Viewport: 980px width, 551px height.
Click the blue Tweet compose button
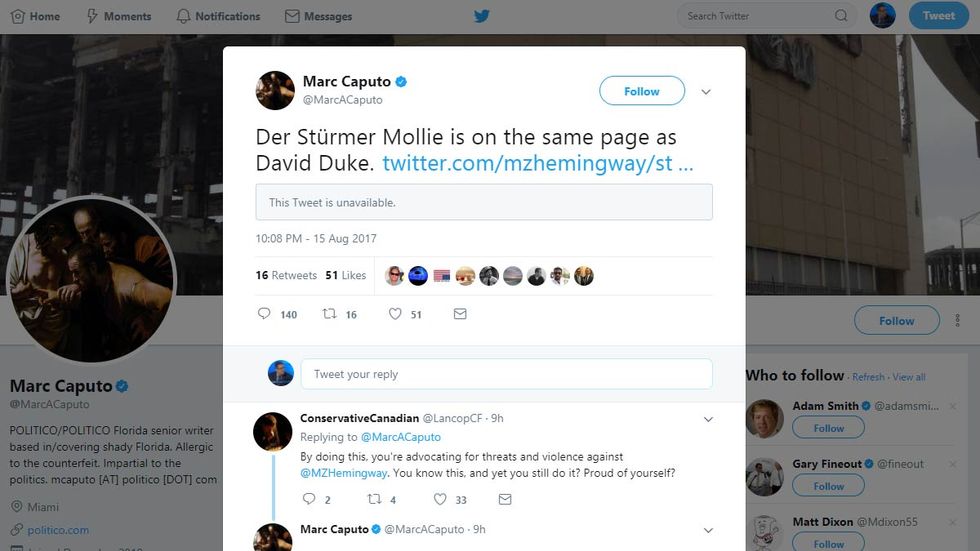pyautogui.click(x=938, y=15)
